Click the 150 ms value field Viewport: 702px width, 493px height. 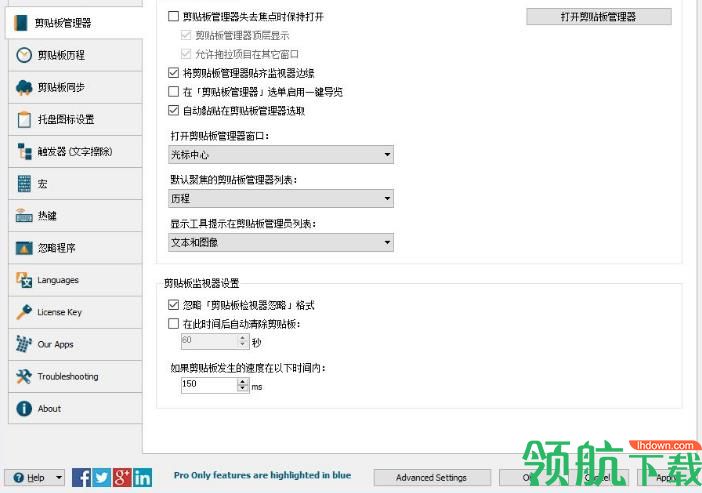pyautogui.click(x=209, y=385)
